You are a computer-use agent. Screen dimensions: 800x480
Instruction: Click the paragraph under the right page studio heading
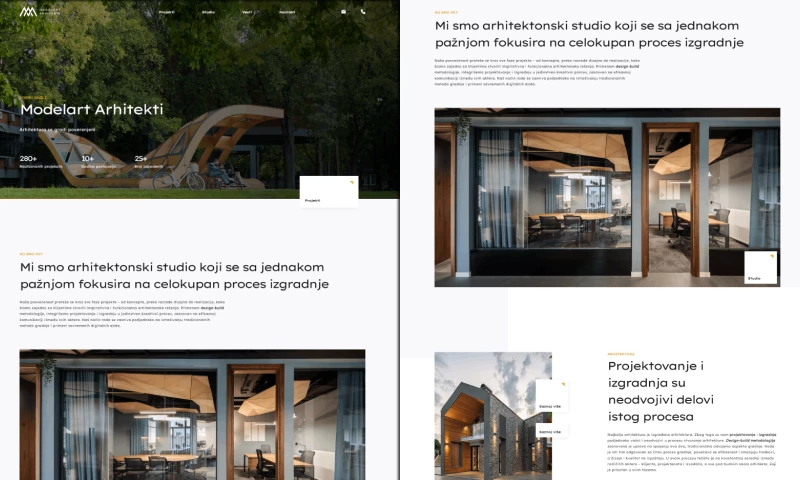[x=537, y=72]
